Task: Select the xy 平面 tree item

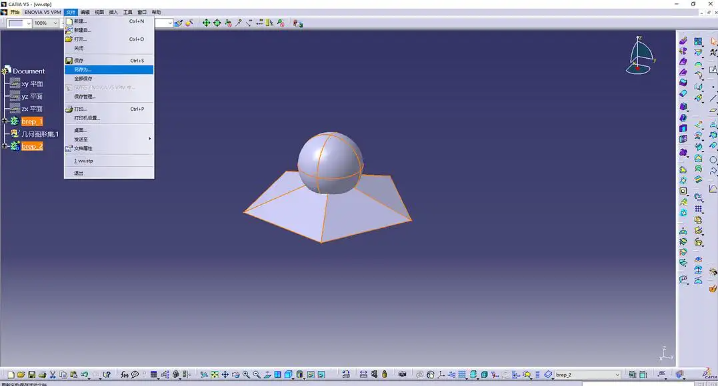Action: [x=32, y=84]
